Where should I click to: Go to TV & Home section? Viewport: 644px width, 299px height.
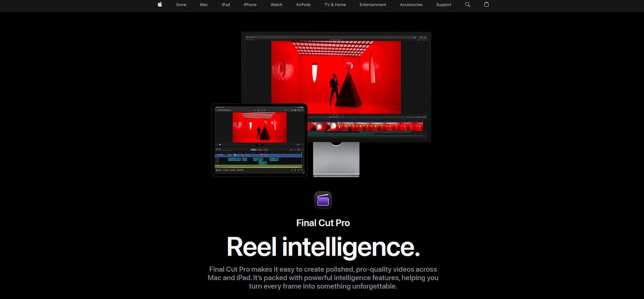tap(335, 5)
